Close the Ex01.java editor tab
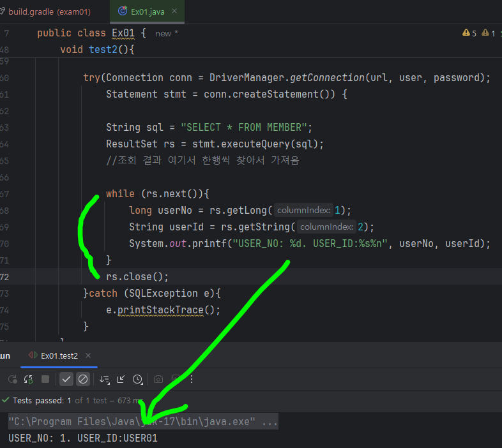 174,11
